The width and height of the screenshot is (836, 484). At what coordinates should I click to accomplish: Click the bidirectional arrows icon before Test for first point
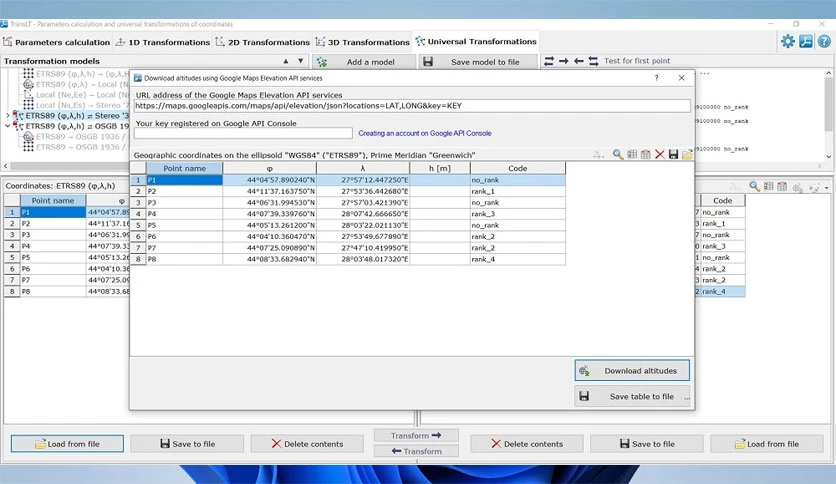pyautogui.click(x=549, y=61)
